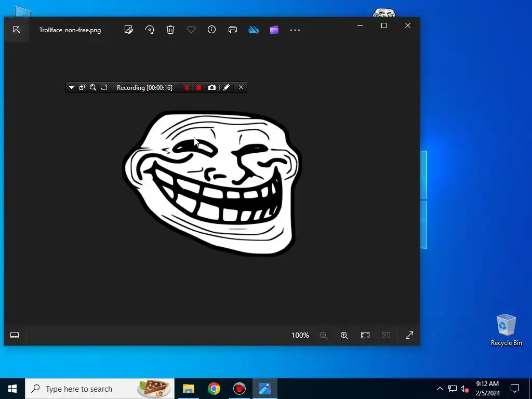Click the recorder region selection icon

pos(104,87)
